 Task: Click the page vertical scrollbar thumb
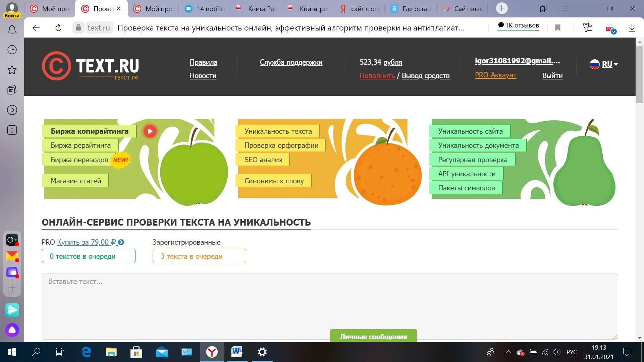pos(640,74)
